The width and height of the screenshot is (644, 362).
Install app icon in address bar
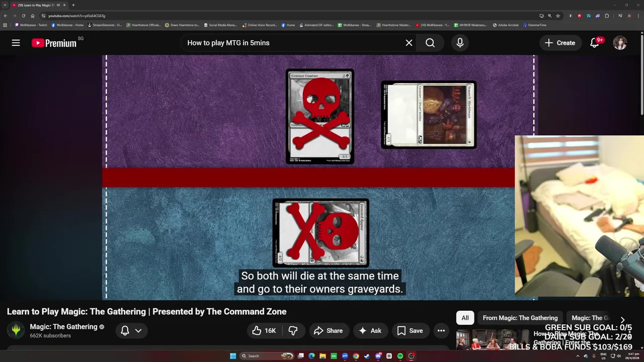coord(541,16)
